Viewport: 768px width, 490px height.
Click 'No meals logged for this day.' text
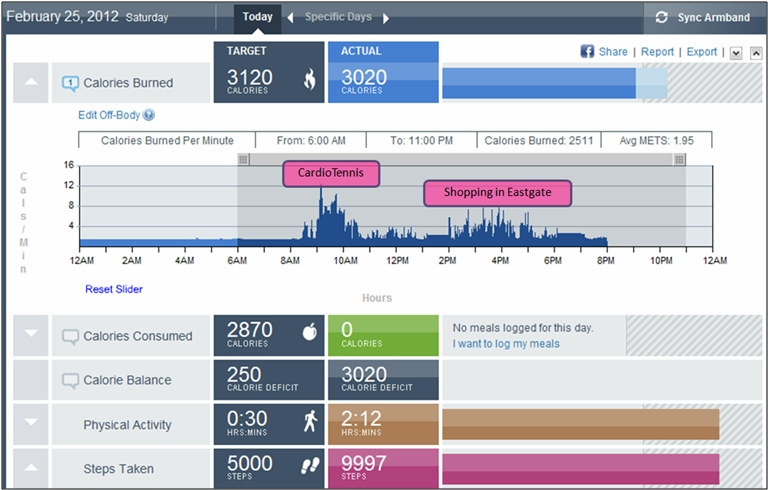pyautogui.click(x=523, y=328)
